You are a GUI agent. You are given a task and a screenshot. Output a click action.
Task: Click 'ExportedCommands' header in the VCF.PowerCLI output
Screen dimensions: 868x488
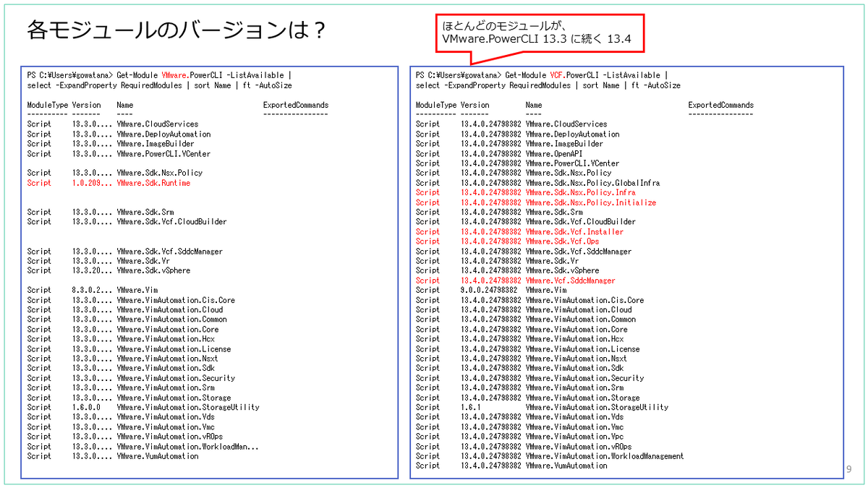(720, 105)
